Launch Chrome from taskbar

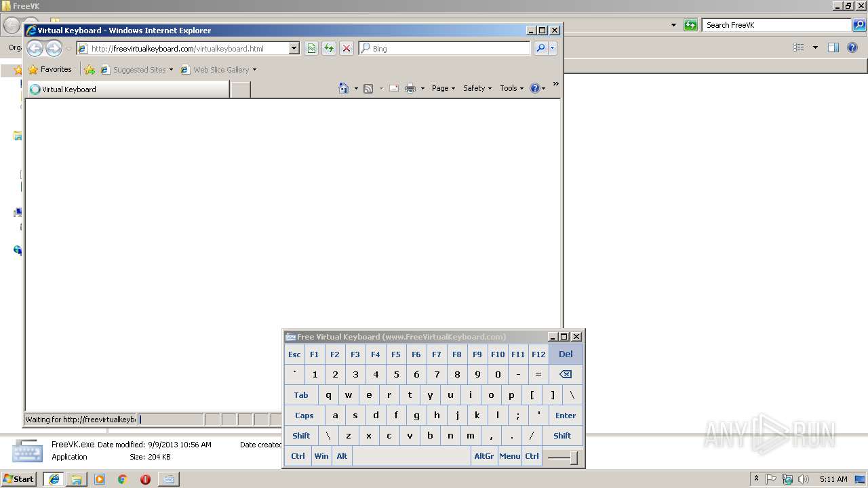point(123,479)
